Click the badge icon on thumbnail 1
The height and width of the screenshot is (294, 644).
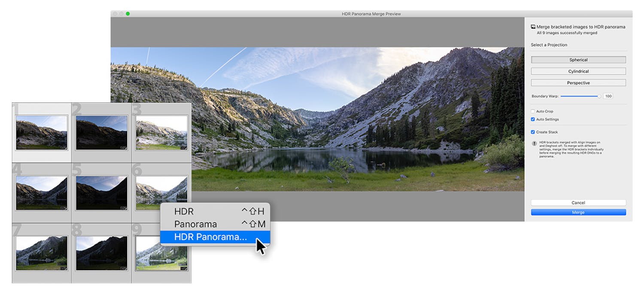point(63,148)
